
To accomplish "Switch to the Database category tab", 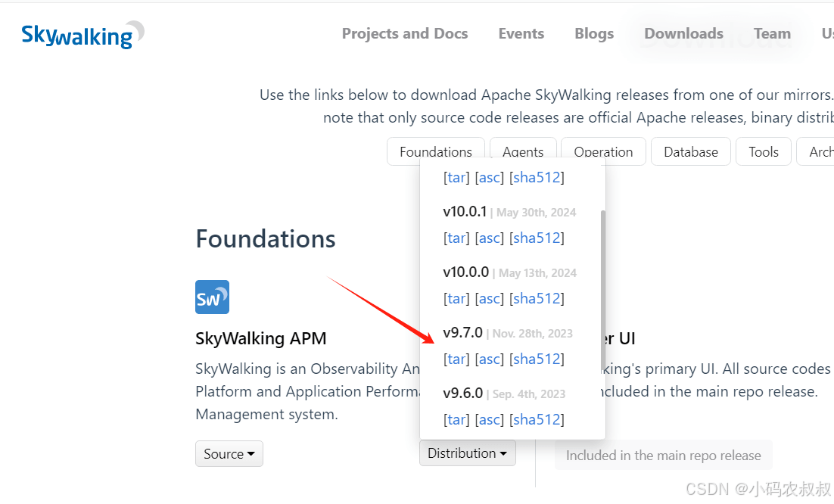I will 691,151.
